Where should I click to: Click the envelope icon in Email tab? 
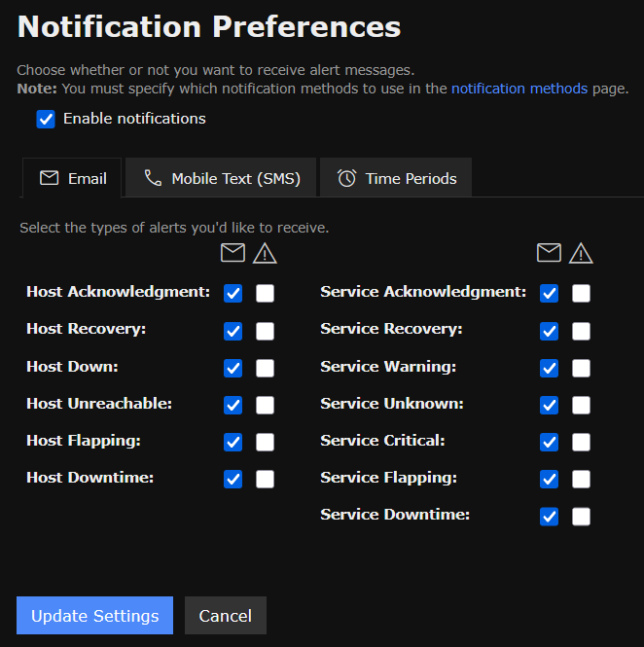pos(49,178)
